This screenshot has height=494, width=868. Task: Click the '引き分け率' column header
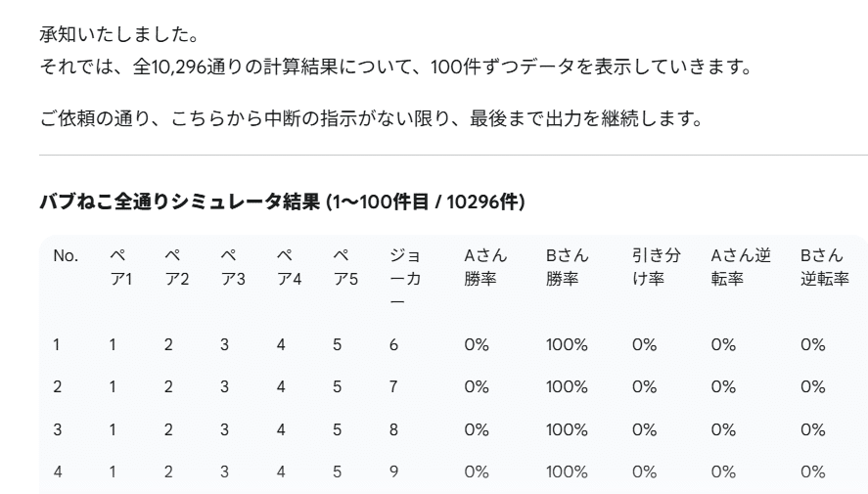[656, 267]
